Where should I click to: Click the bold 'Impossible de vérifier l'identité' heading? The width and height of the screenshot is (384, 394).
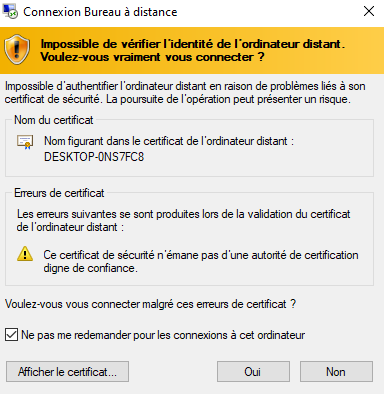point(192,50)
